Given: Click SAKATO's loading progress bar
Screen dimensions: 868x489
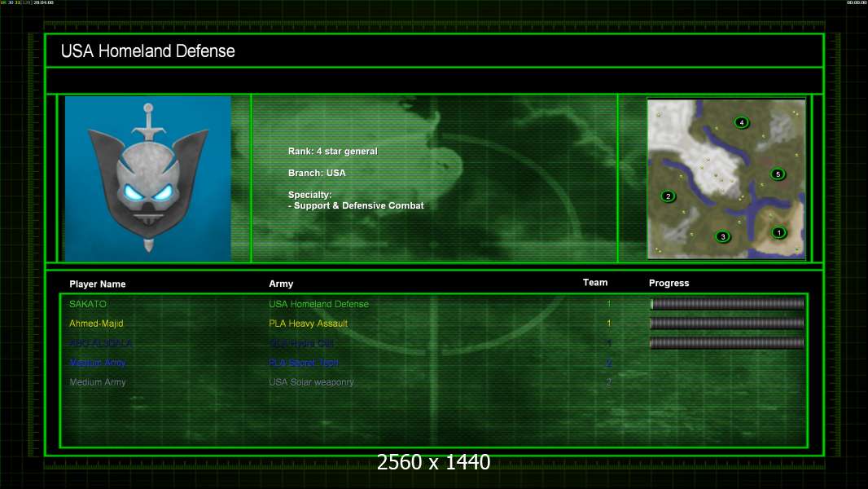Looking at the screenshot, I should pos(727,303).
